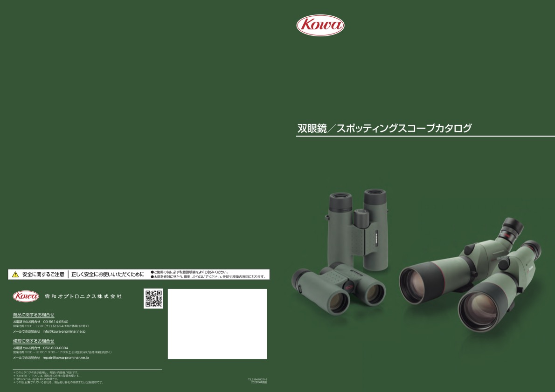Image resolution: width=555 pixels, height=392 pixels.
Task: Click the catalog code TS_21941003Y-2
Action: [x=257, y=379]
